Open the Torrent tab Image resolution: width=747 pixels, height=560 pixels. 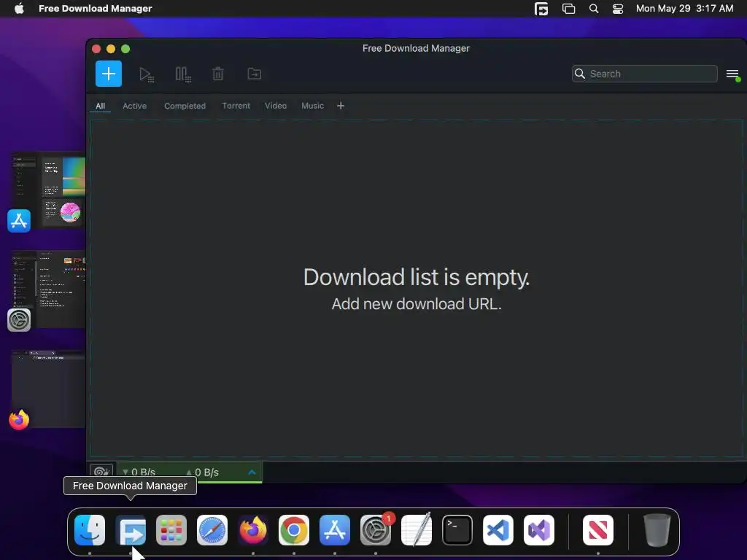[236, 106]
